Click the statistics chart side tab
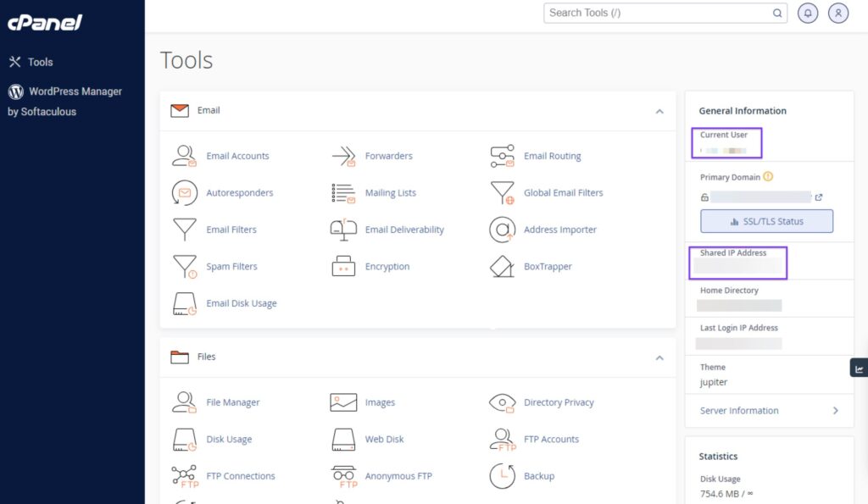868x504 pixels. tap(859, 368)
